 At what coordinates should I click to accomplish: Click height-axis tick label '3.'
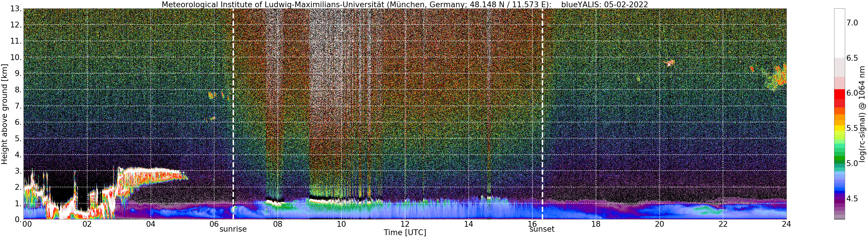pyautogui.click(x=18, y=171)
